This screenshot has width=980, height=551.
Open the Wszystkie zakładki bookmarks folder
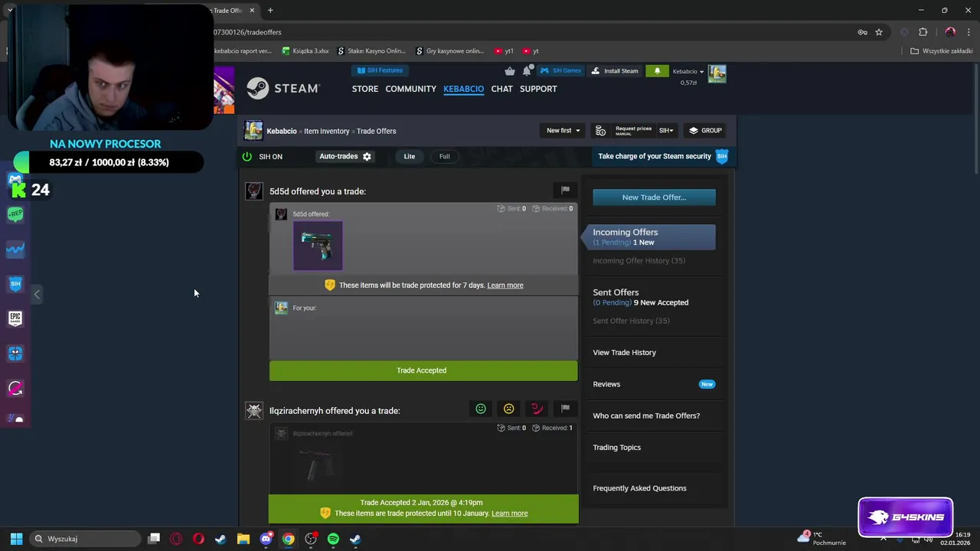pos(942,51)
